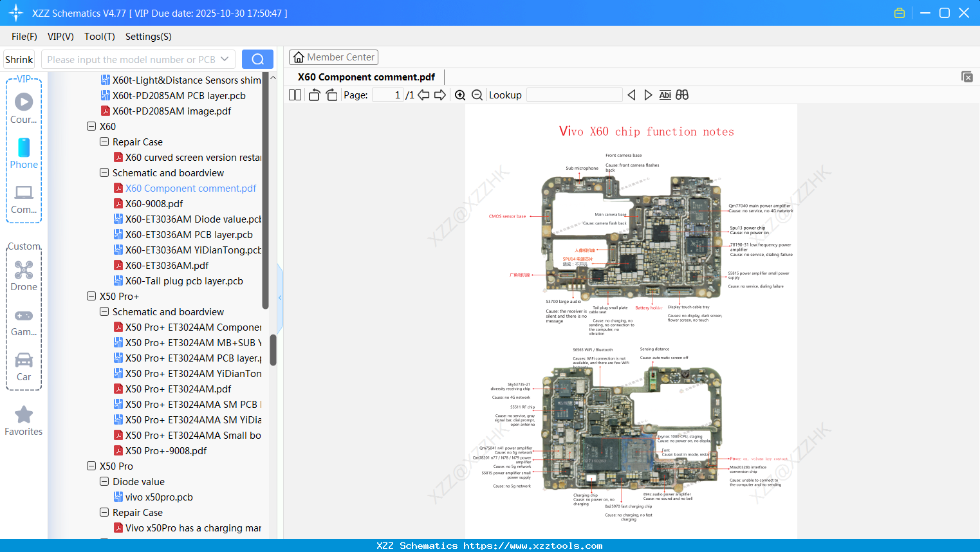This screenshot has height=552, width=980.
Task: Rotate the PDF page counterclockwise
Action: (313, 95)
